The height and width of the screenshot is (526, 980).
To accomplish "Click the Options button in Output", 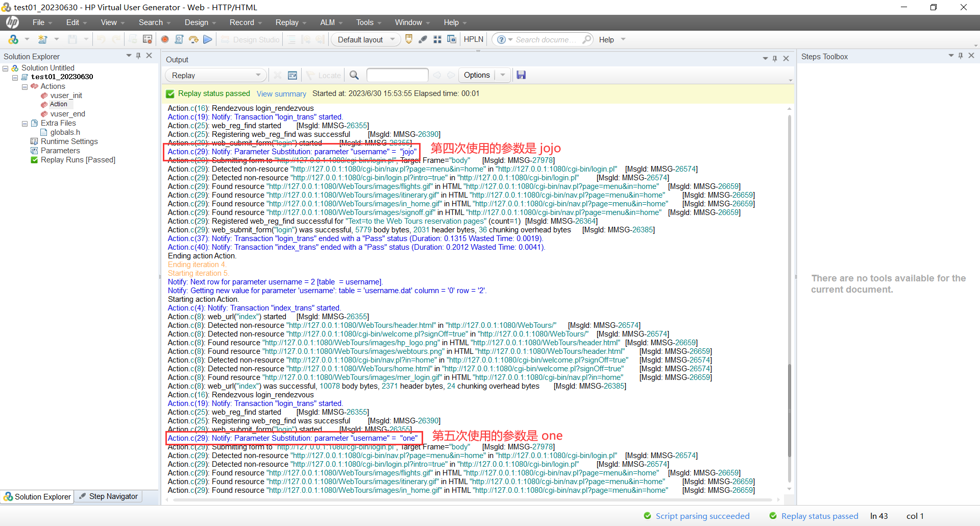I will [x=477, y=75].
